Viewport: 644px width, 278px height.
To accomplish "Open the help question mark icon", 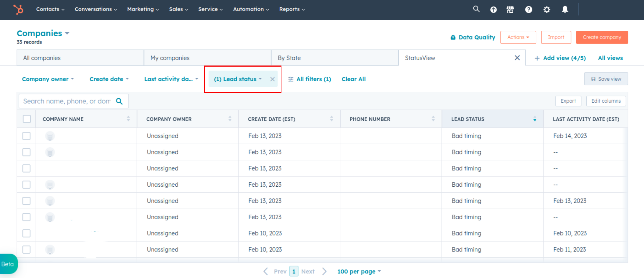I will click(x=528, y=9).
